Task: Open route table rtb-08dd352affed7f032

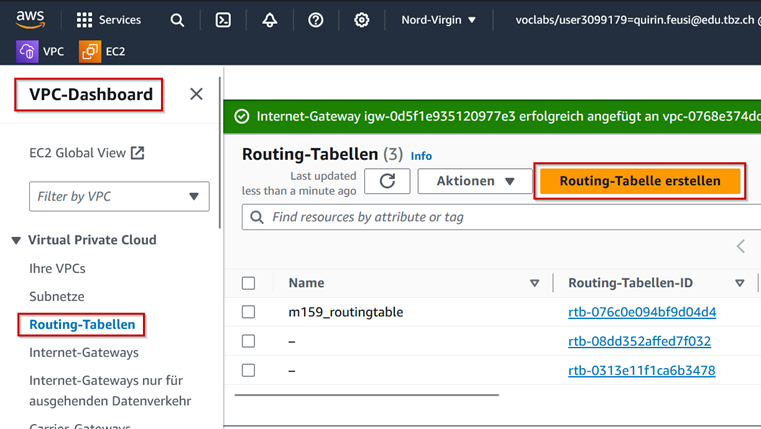Action: [x=640, y=341]
